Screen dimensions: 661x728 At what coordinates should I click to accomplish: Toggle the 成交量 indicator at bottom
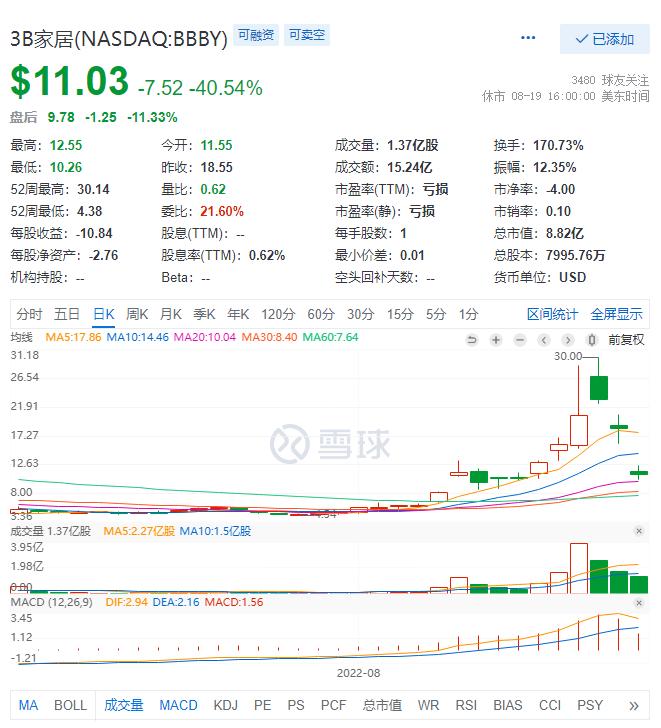tap(123, 705)
